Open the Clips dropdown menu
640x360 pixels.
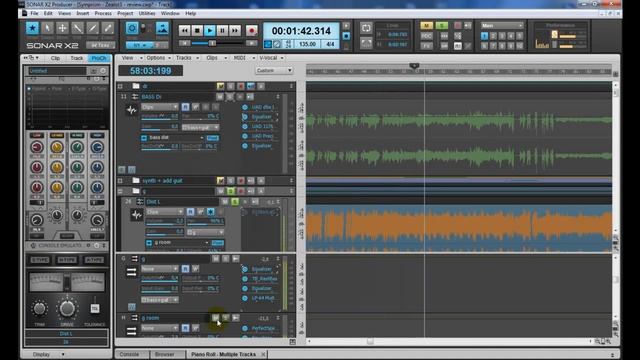(x=216, y=58)
